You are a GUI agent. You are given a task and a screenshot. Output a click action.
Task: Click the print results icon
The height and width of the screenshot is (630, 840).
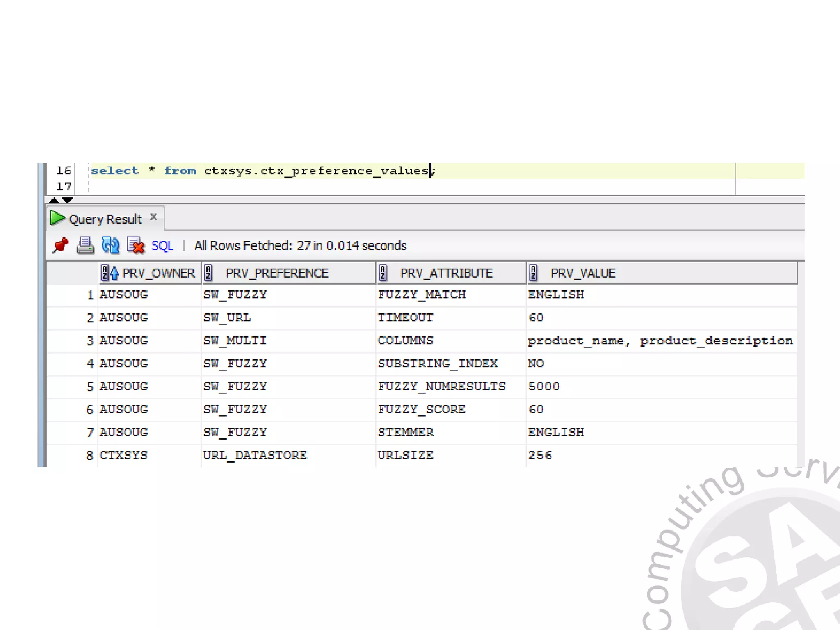click(85, 245)
